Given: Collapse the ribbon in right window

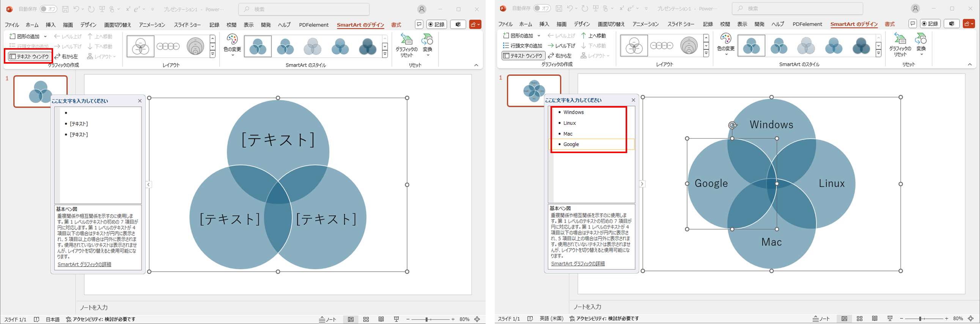Looking at the screenshot, I should 970,64.
